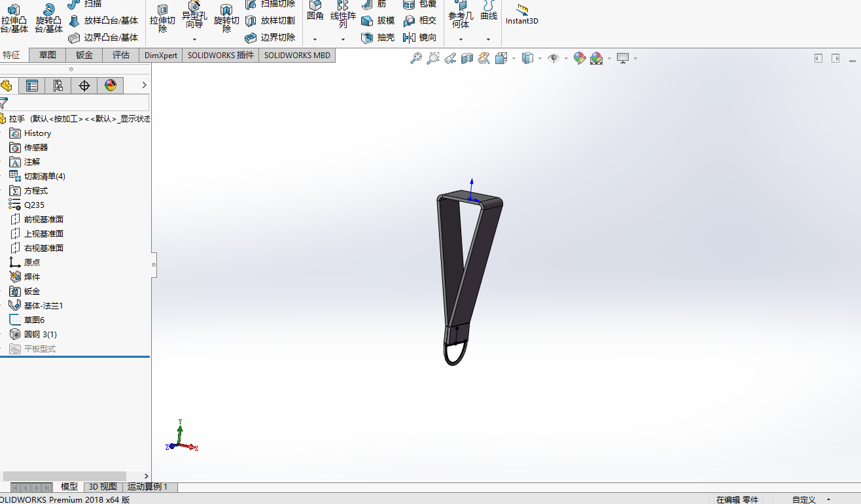This screenshot has height=504, width=861.
Task: Click the Previous View icon
Action: click(x=450, y=58)
